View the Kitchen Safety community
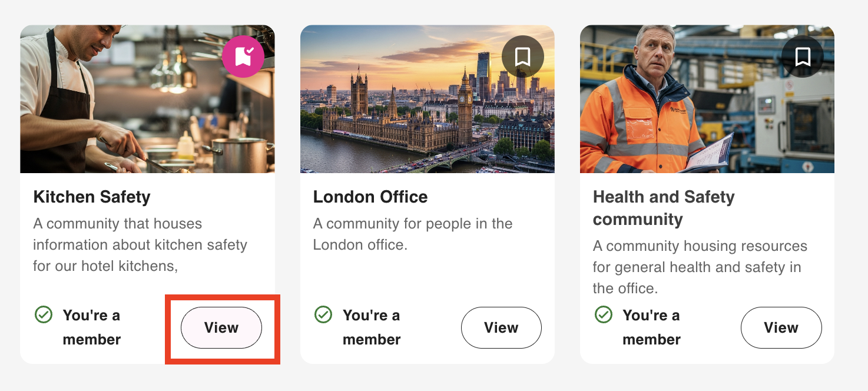The width and height of the screenshot is (868, 391). [x=221, y=327]
